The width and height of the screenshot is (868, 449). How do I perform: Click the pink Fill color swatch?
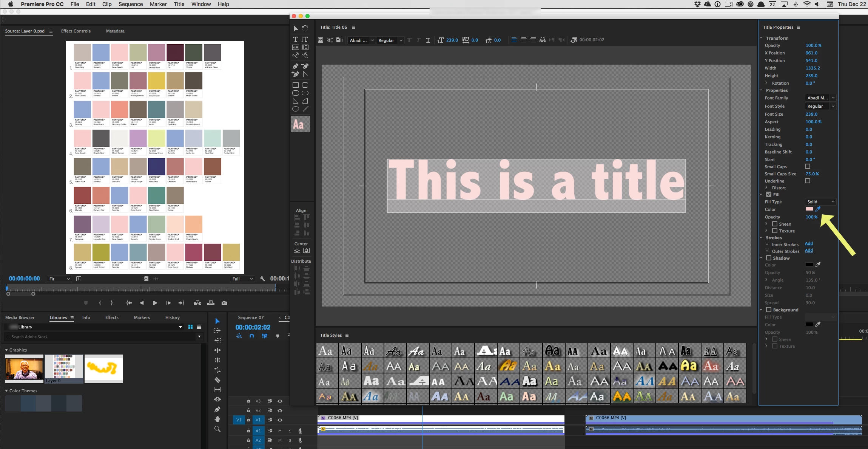tap(809, 209)
